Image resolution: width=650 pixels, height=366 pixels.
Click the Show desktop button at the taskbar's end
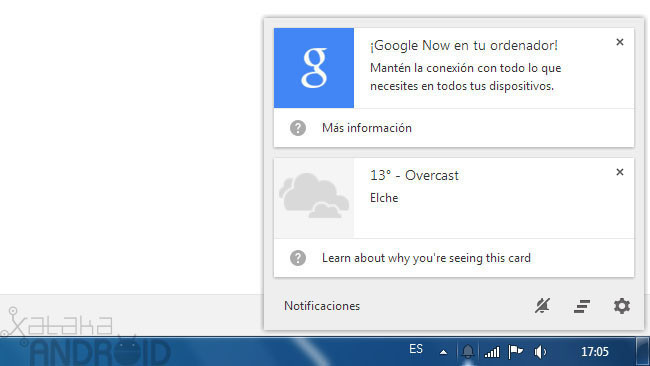pyautogui.click(x=643, y=351)
